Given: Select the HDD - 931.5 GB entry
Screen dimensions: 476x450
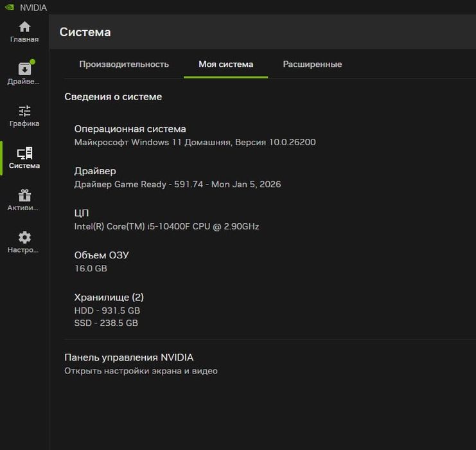Looking at the screenshot, I should 107,310.
